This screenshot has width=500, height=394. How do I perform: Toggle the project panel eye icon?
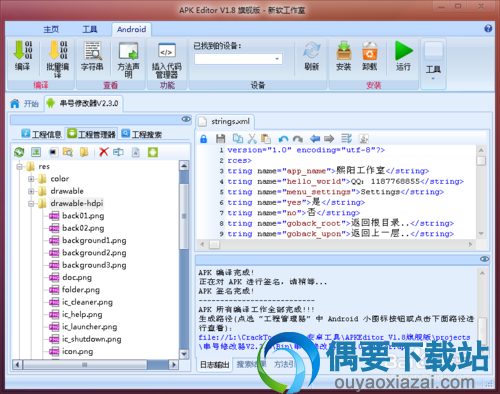pyautogui.click(x=186, y=119)
